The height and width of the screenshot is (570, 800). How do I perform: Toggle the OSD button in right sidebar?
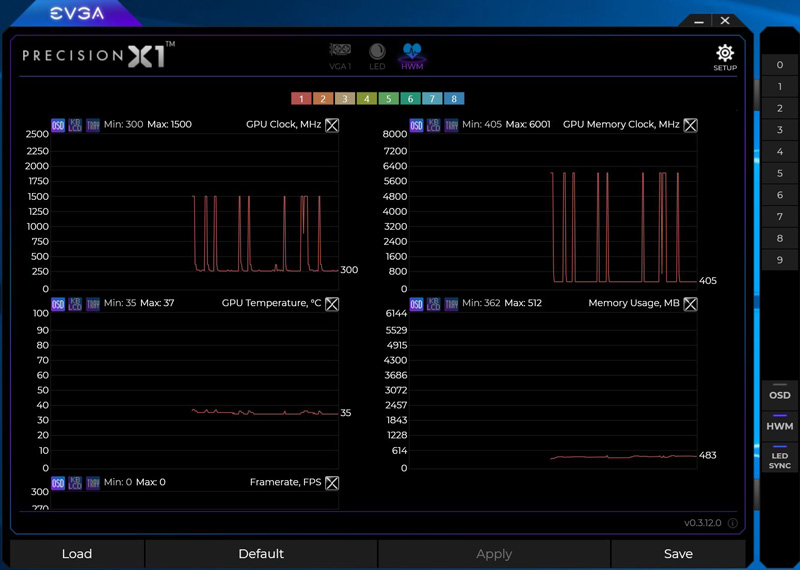[780, 393]
